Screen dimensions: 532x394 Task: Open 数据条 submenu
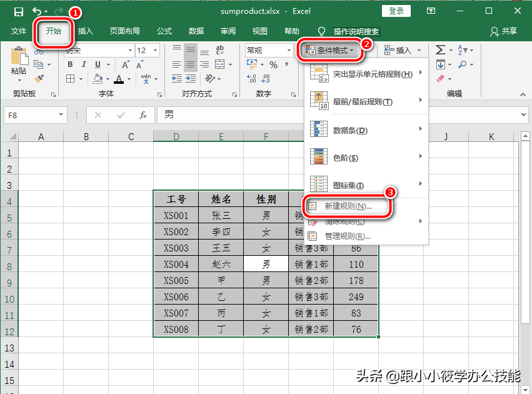[x=366, y=130]
